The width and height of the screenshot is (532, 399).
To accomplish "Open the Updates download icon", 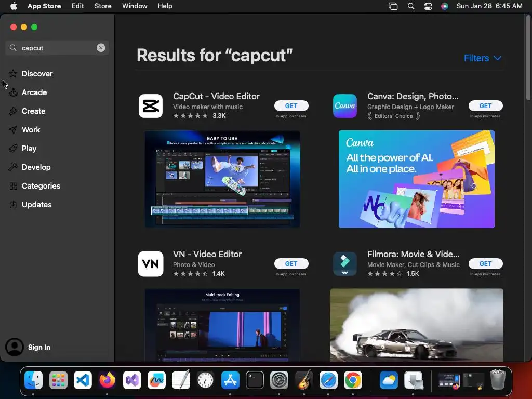I will tap(13, 205).
